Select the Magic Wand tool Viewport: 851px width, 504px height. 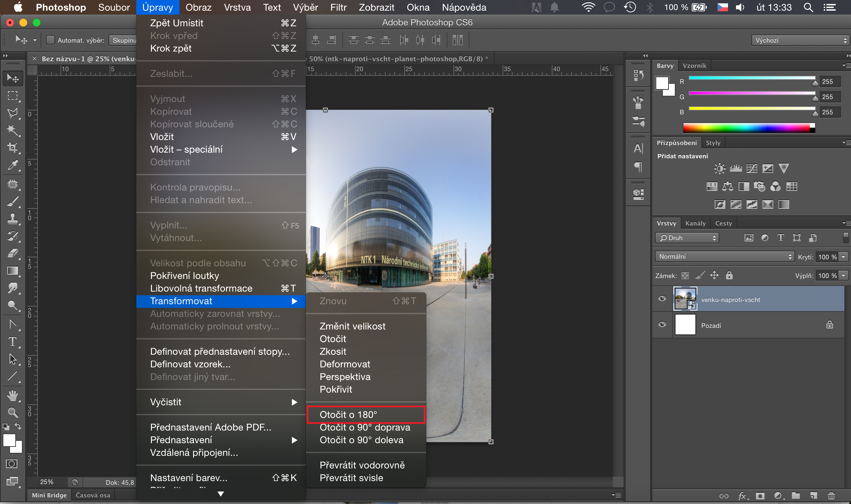pos(13,130)
